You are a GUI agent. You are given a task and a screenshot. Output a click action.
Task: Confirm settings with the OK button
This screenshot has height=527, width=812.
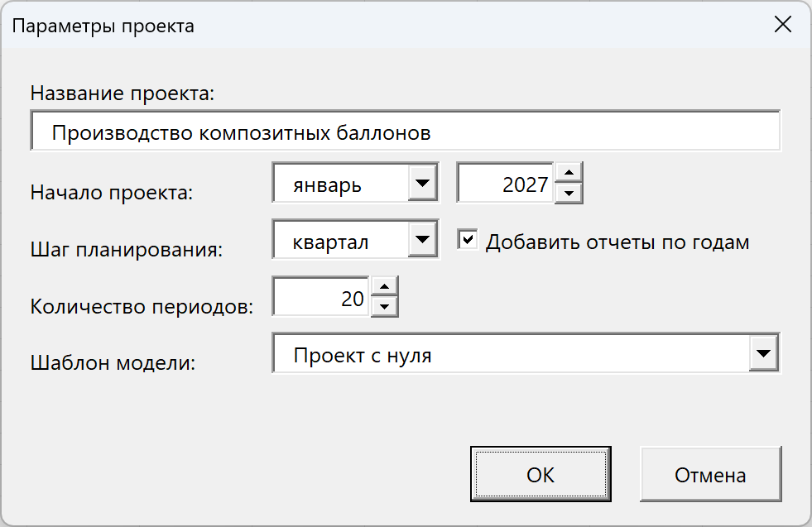pos(541,474)
